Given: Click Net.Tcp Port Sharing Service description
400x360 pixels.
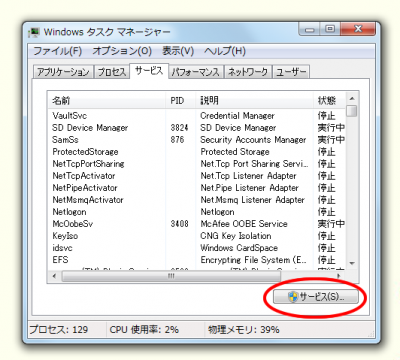Looking at the screenshot, I should pyautogui.click(x=254, y=164).
